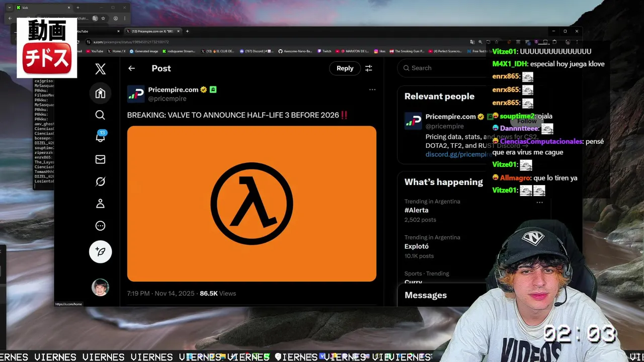This screenshot has height=362, width=644.
Task: Close the YouTube tab
Action: tap(118, 31)
